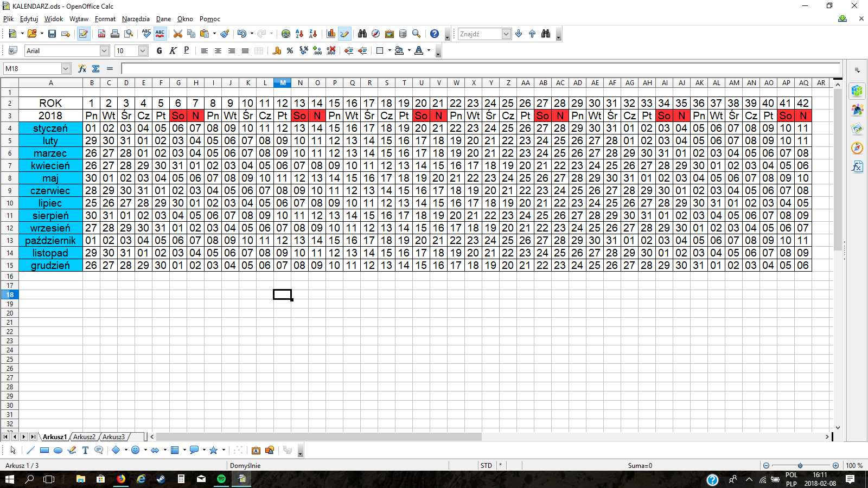868x488 pixels.
Task: Open the document-as-email envelope icon
Action: pos(66,34)
